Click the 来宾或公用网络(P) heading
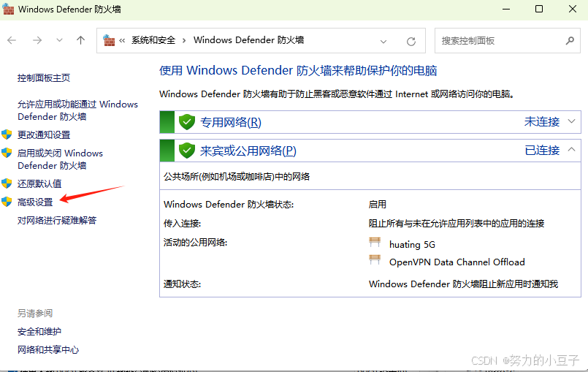This screenshot has width=588, height=372. pyautogui.click(x=248, y=151)
